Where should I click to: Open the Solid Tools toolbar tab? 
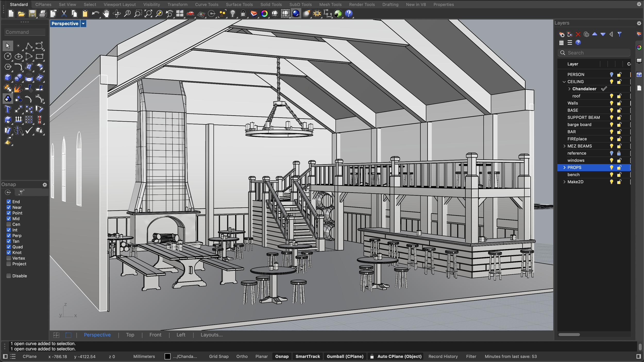tap(271, 4)
